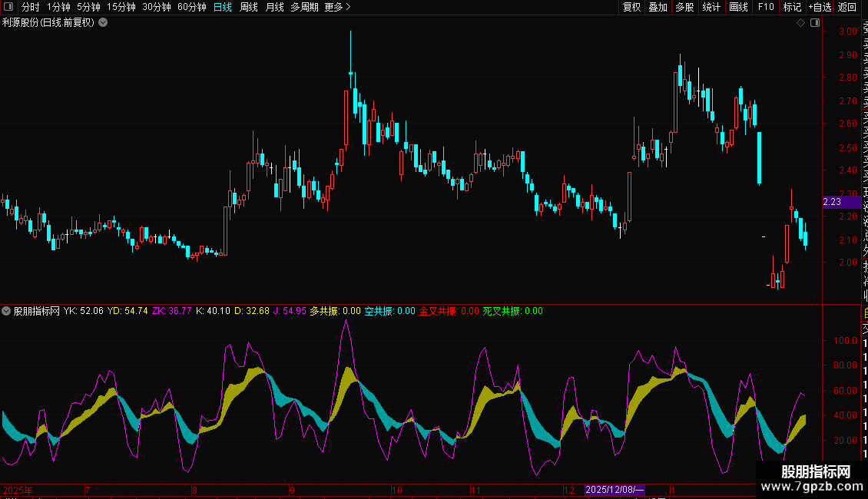868x499 pixels.
Task: Expand the 更多 periods menu
Action: click(338, 7)
